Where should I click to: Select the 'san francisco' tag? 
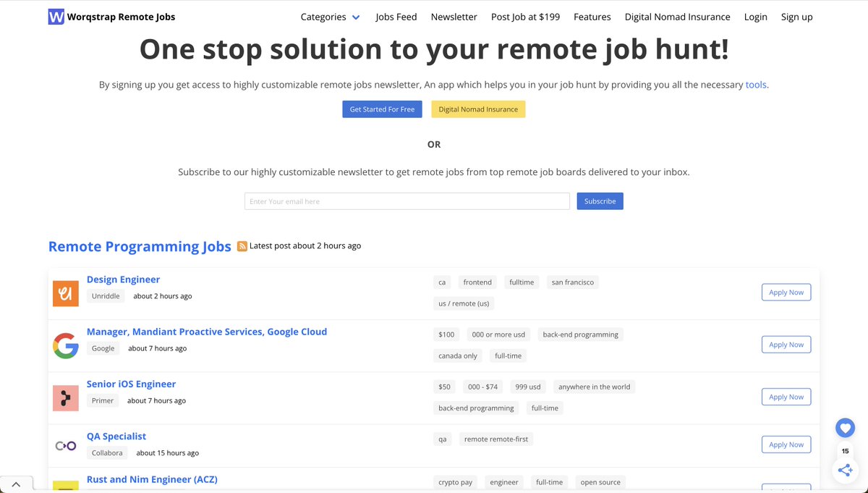573,282
